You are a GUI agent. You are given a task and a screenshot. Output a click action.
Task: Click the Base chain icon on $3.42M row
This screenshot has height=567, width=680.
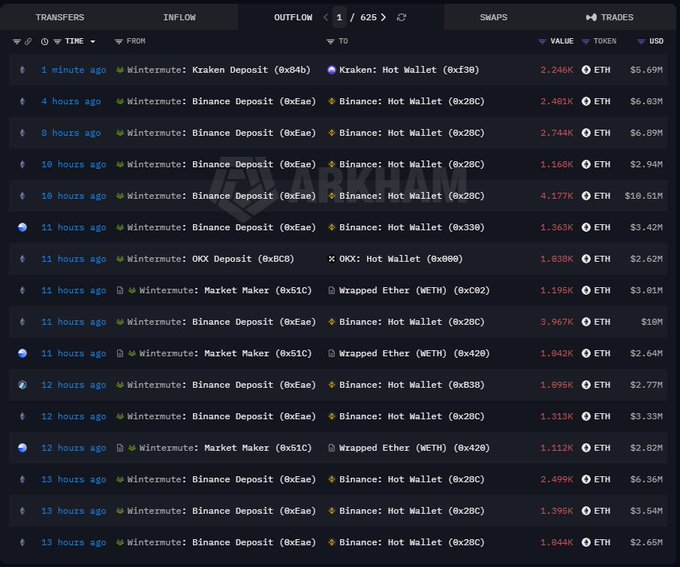click(x=23, y=227)
